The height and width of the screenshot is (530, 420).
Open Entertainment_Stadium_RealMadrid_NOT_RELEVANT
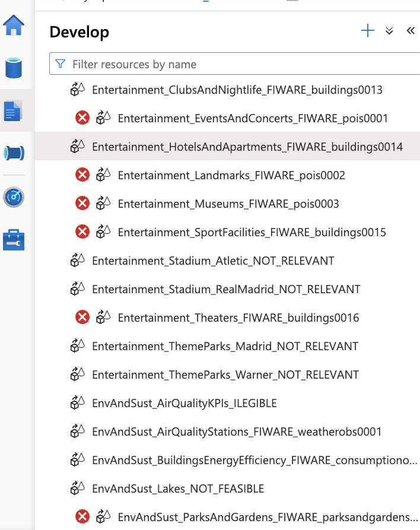(x=227, y=290)
